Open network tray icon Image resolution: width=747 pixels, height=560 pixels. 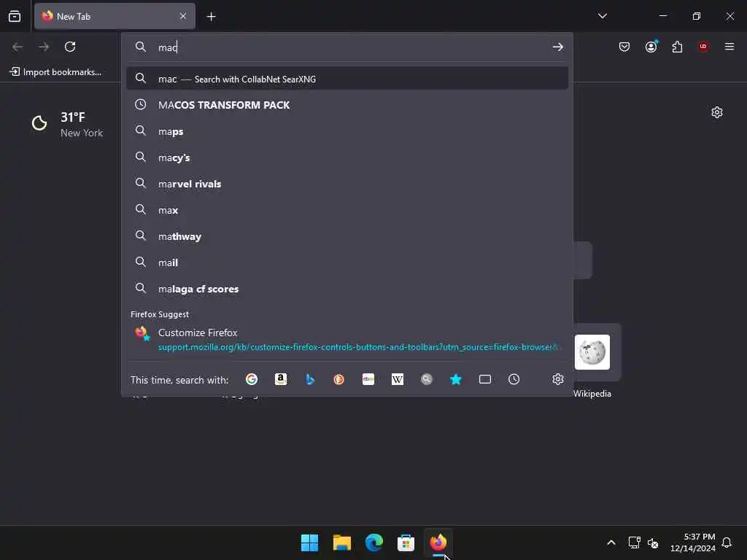point(634,542)
